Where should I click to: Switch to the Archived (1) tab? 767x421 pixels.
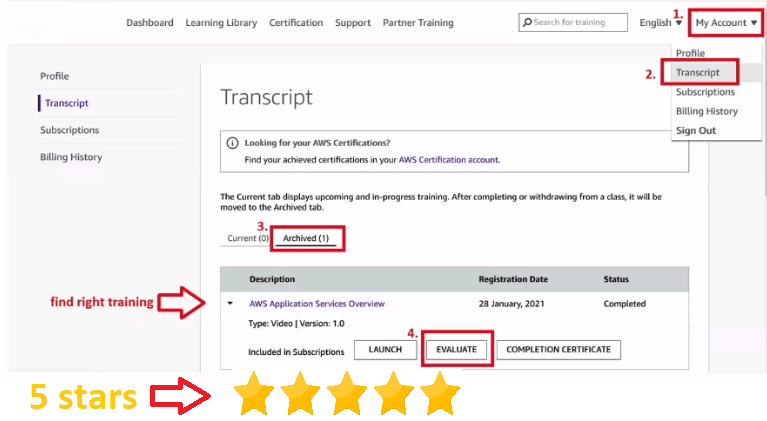point(306,238)
